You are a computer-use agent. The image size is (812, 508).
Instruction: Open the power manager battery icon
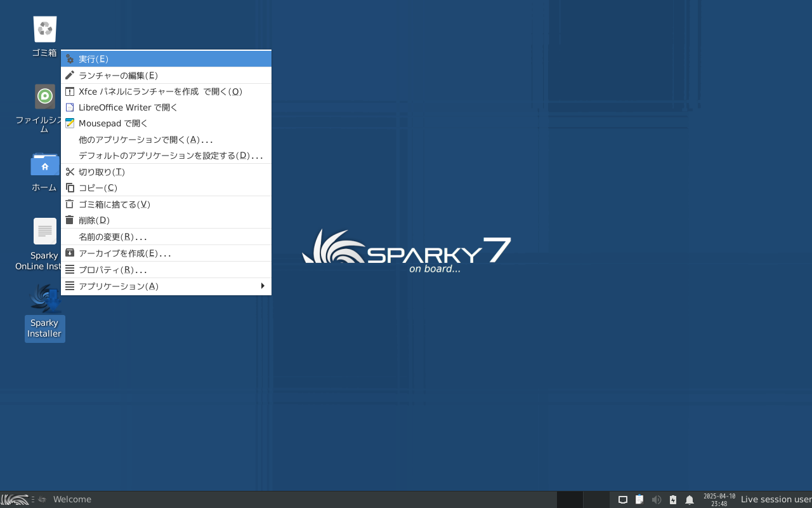[x=673, y=500]
